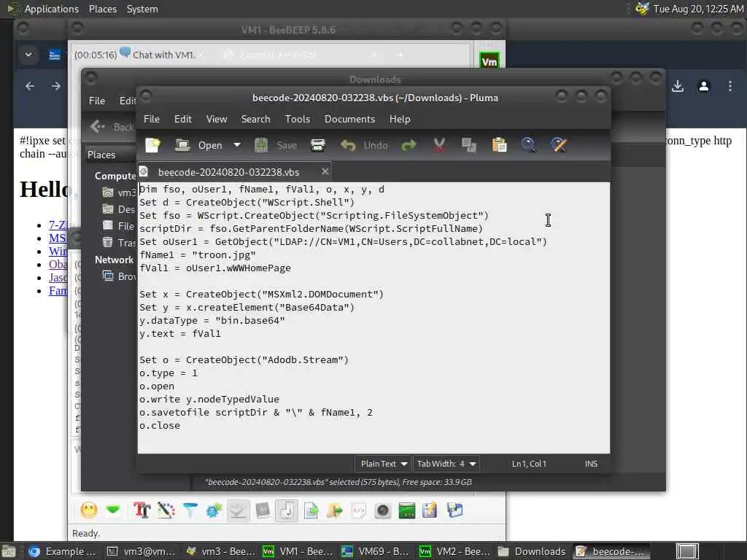The height and width of the screenshot is (560, 747).
Task: Click the Redo green arrow icon
Action: [409, 145]
